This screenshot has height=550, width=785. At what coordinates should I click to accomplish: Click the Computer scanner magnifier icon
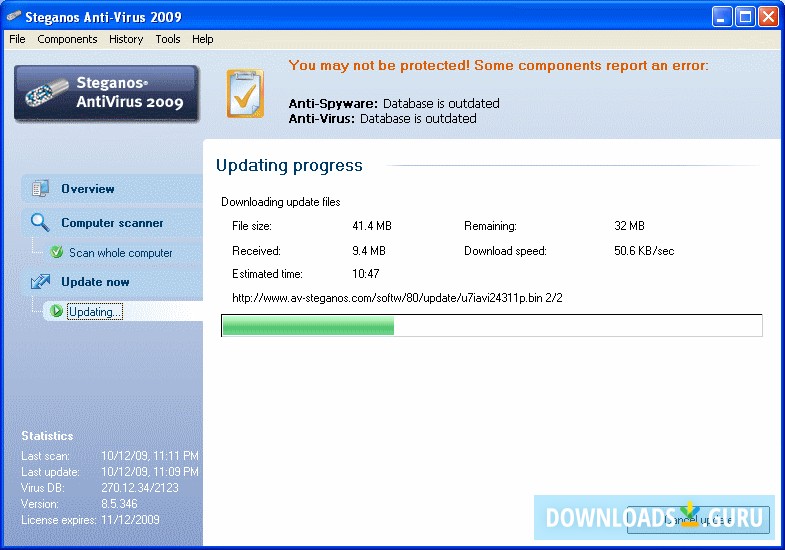[x=40, y=222]
